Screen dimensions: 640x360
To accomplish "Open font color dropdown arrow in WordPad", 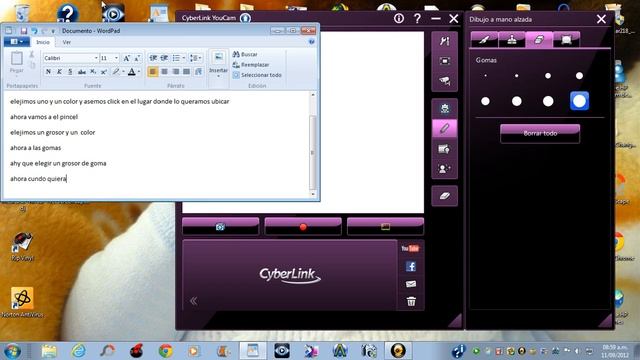I will tap(139, 72).
